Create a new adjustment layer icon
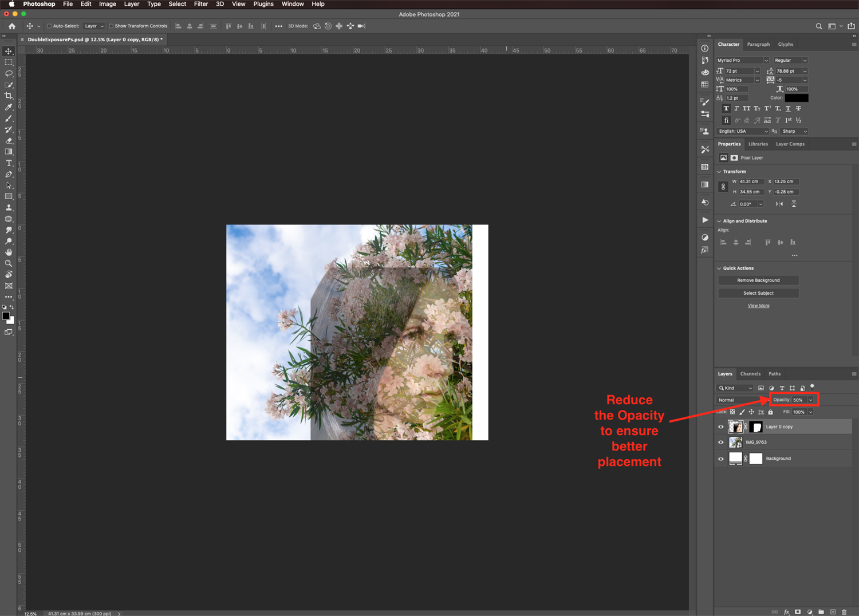Screen dimensions: 859x616 click(x=810, y=612)
